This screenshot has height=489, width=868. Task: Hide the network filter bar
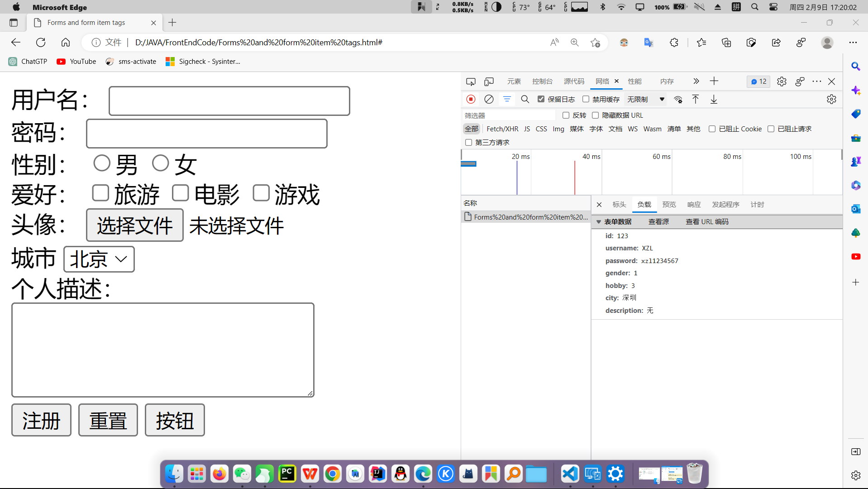click(x=507, y=99)
